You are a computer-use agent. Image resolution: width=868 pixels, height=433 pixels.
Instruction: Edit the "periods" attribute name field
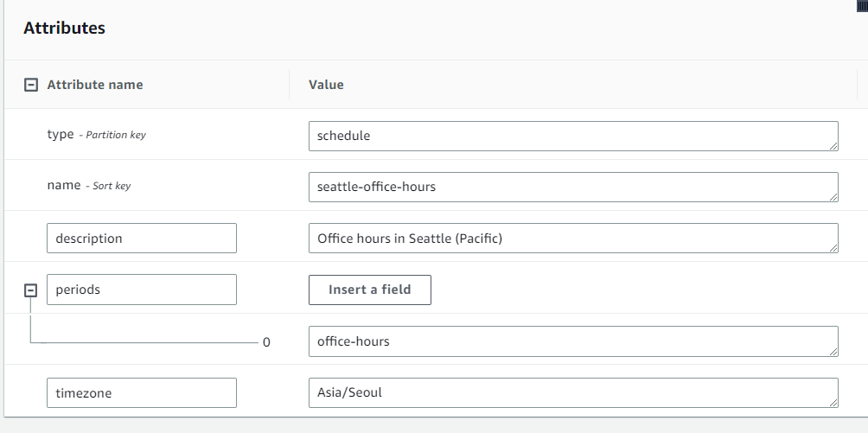[x=141, y=290]
